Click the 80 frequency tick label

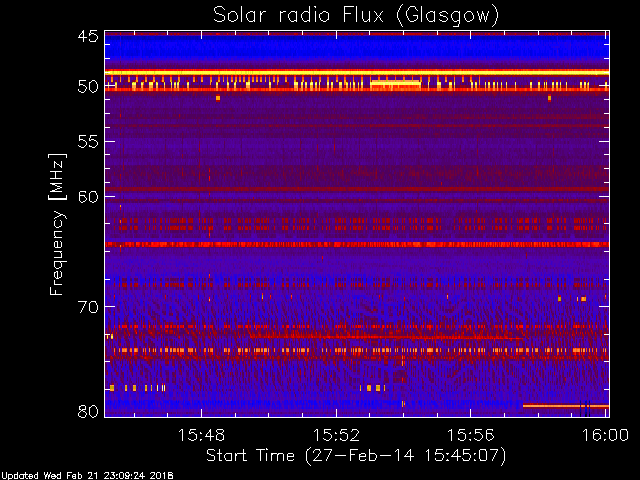pos(88,411)
